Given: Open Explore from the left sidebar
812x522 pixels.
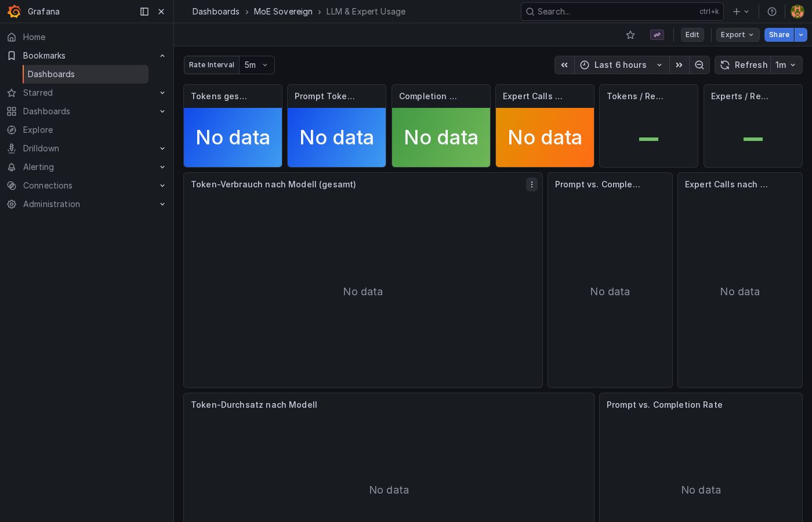Looking at the screenshot, I should coord(38,130).
